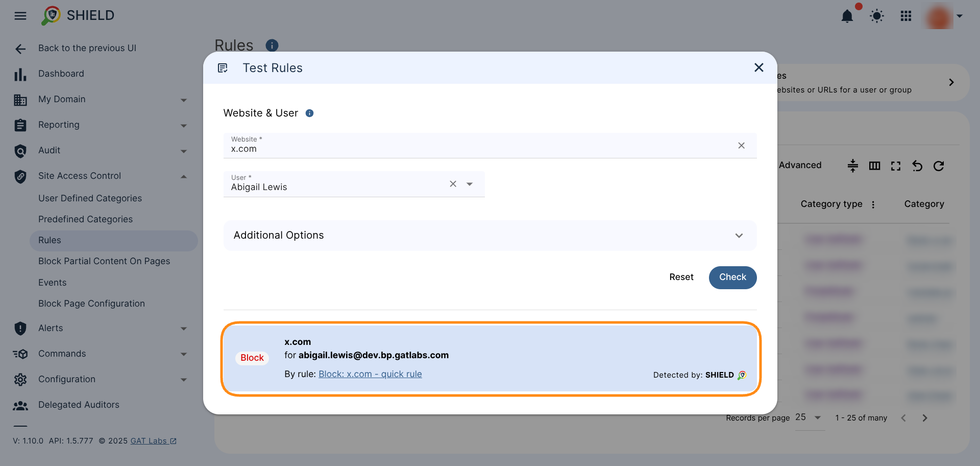Toggle the light/dark theme icon
Screen dimensions: 980x466
point(877,16)
